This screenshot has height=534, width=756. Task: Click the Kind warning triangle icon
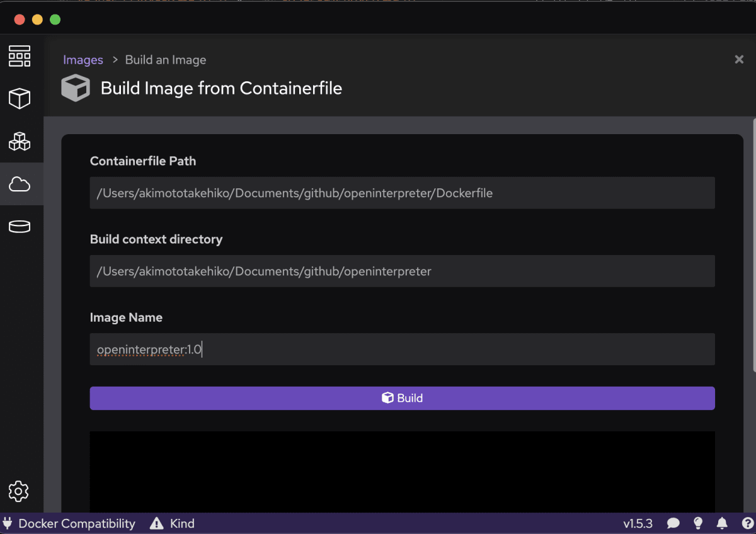coord(156,523)
